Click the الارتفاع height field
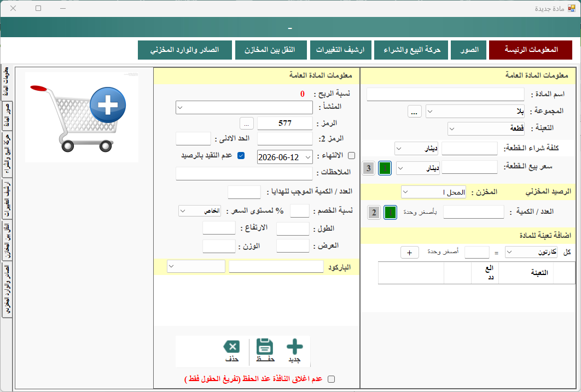The height and width of the screenshot is (392, 581). tap(219, 227)
